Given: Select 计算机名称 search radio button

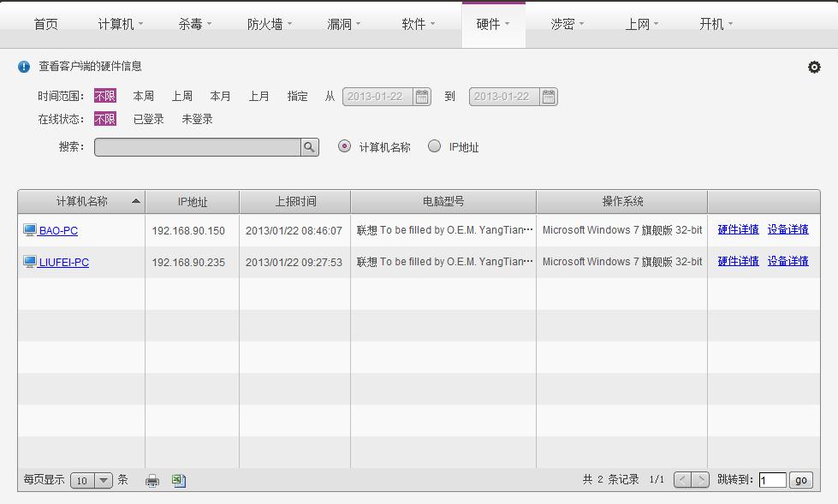Looking at the screenshot, I should (x=345, y=146).
